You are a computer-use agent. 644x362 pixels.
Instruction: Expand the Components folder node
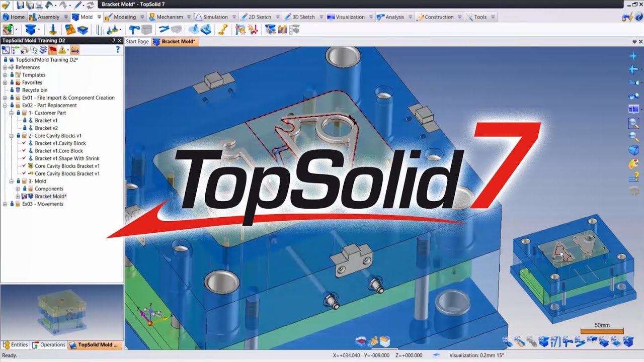[x=18, y=189]
